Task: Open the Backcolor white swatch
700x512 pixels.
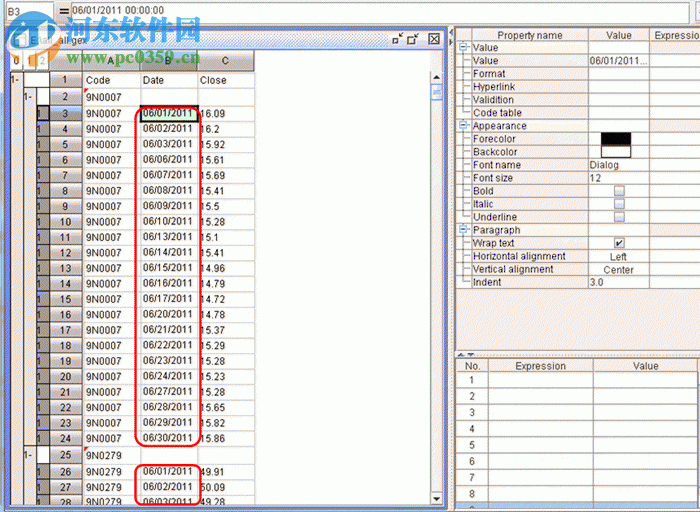Action: [616, 151]
